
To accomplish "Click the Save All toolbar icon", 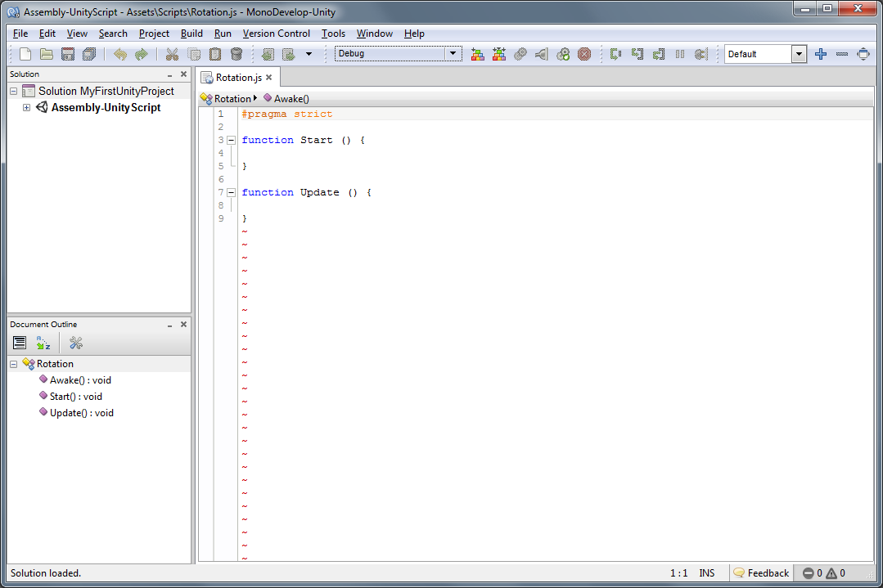I will (89, 54).
